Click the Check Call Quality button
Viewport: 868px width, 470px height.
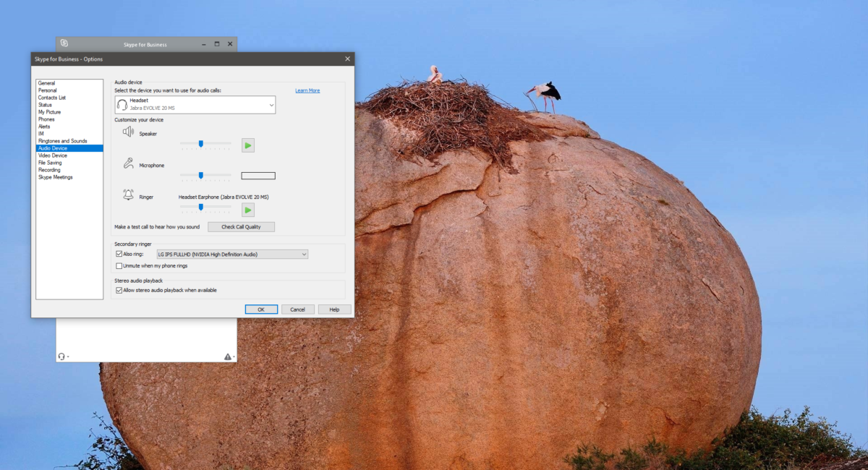241,226
